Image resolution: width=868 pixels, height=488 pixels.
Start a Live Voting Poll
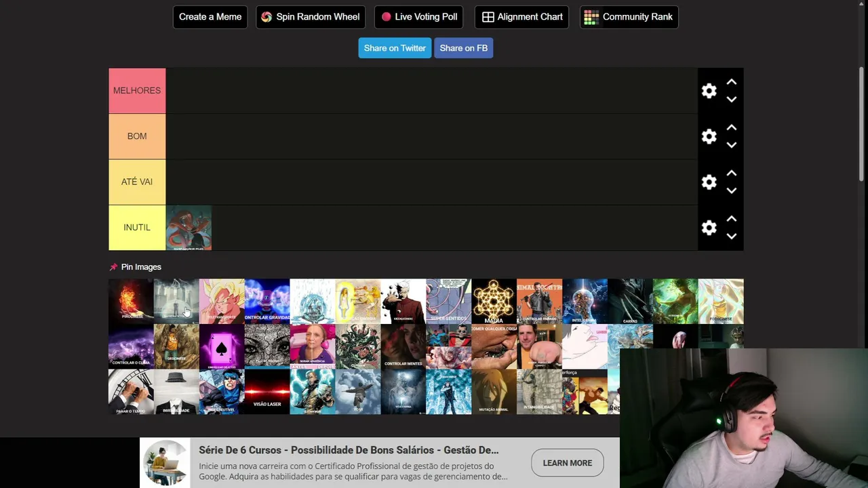(x=418, y=17)
